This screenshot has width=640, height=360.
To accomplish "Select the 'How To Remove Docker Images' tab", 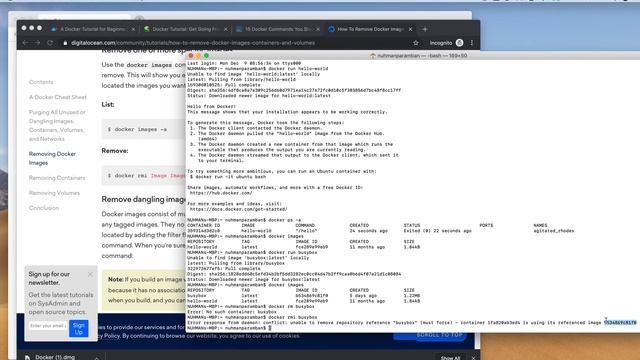I will click(371, 29).
